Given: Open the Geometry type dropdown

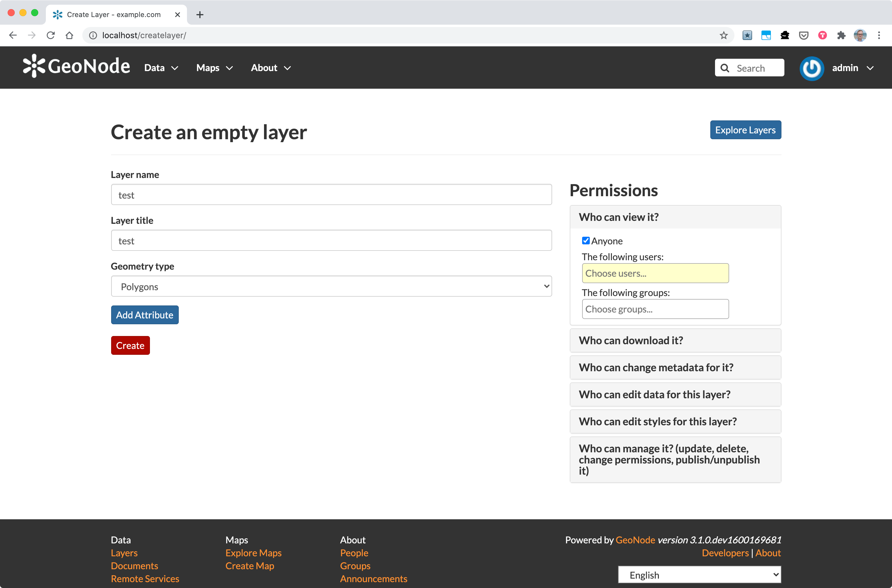Looking at the screenshot, I should tap(331, 286).
